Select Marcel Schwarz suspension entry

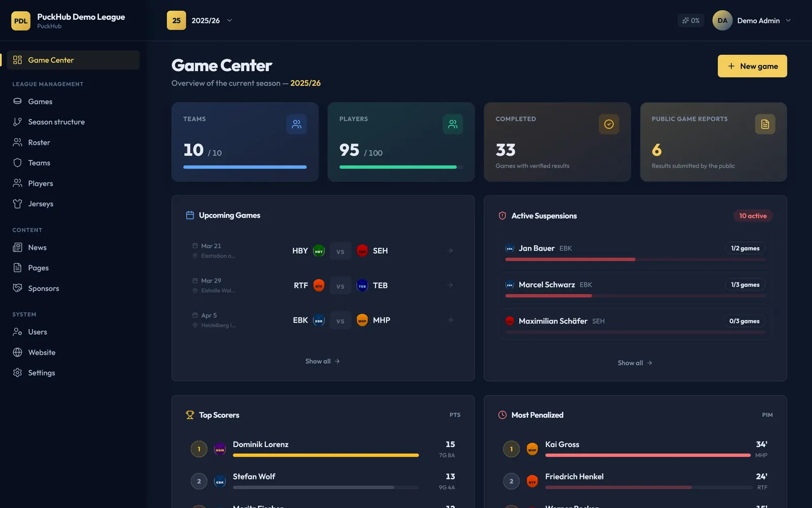point(635,289)
